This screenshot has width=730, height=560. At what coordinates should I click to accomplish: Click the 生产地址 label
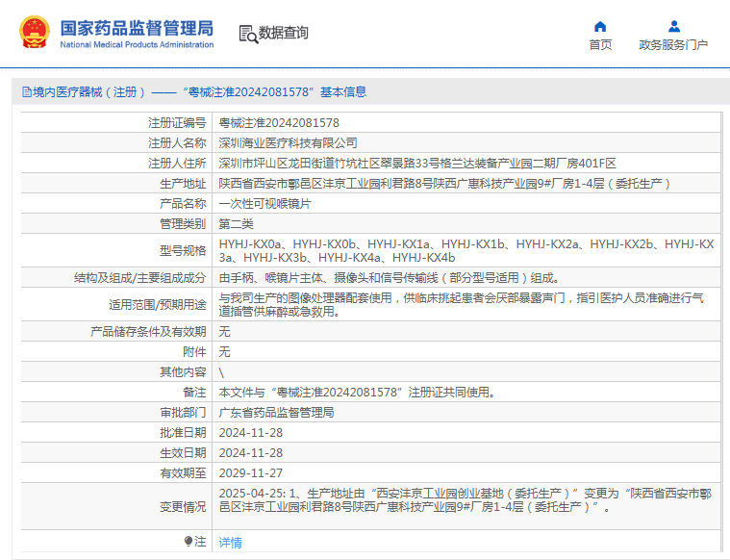[x=183, y=184]
